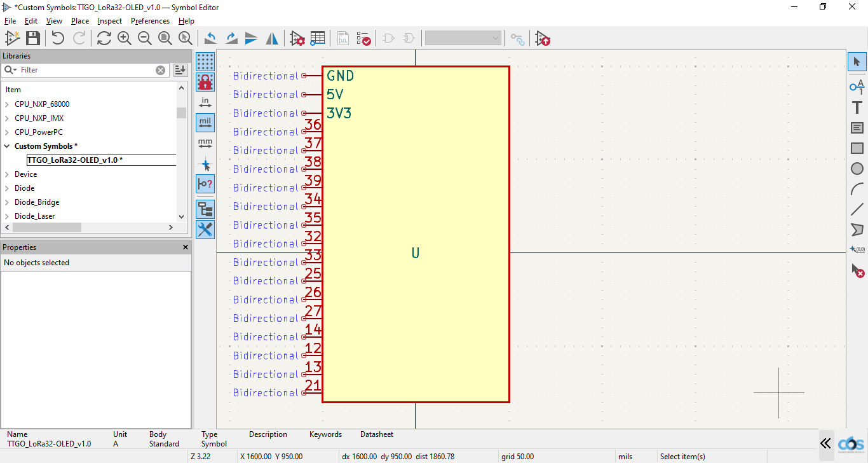
Task: Toggle full-window crosshair cursor
Action: point(205,164)
